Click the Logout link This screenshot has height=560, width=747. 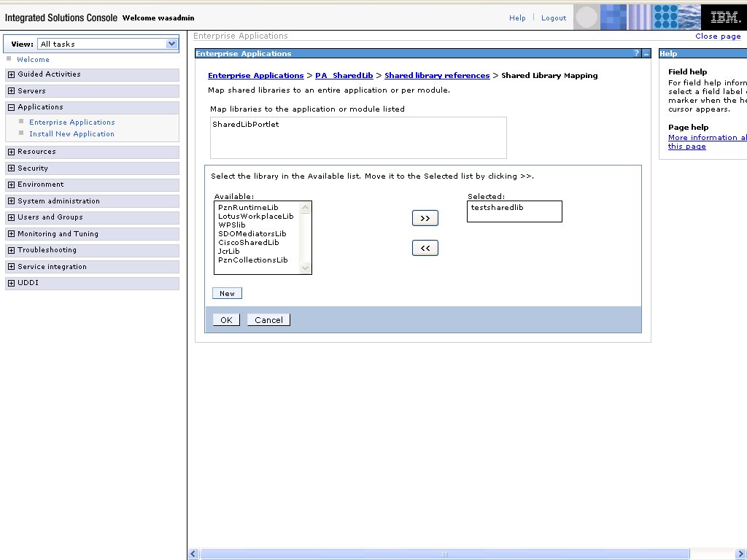coord(554,18)
